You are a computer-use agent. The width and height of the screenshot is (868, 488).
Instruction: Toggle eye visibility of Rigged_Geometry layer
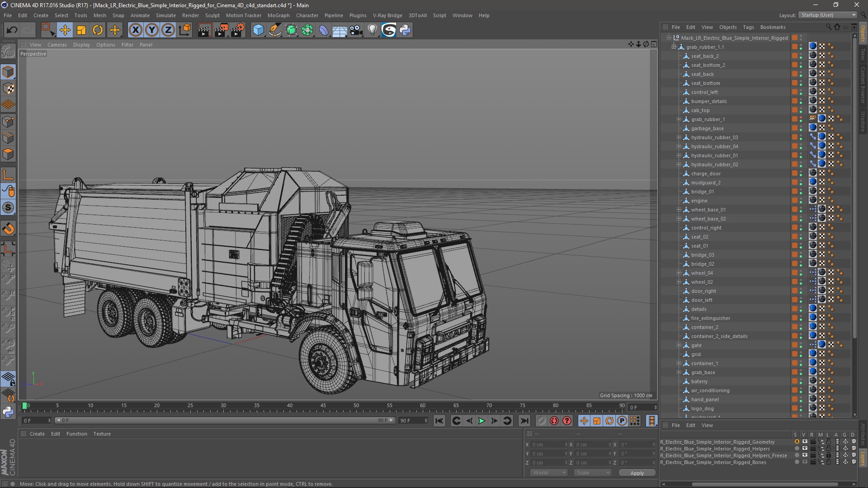pyautogui.click(x=805, y=442)
